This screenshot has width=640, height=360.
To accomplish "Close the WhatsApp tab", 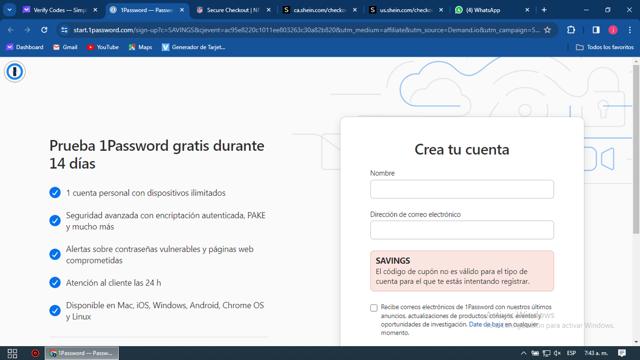I will point(527,10).
